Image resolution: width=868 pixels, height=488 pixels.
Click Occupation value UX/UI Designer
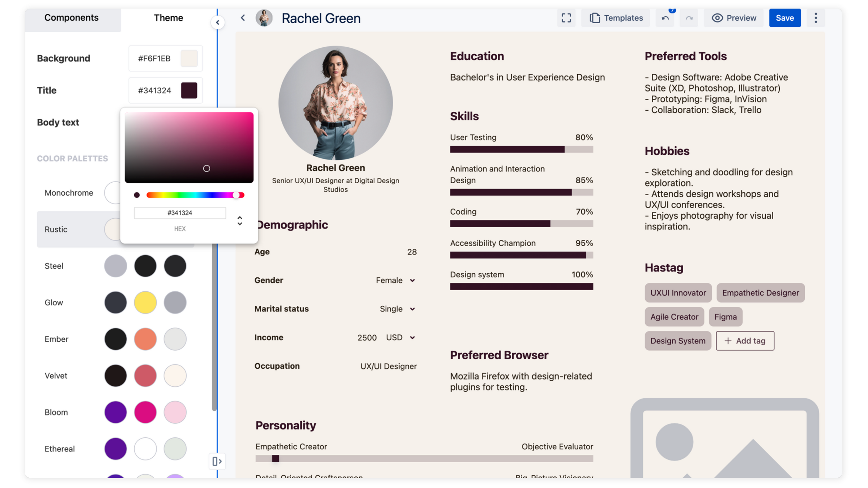[x=388, y=366]
